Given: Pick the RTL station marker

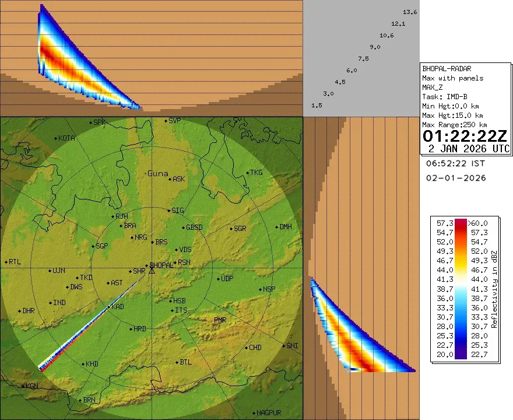Looking at the screenshot, I should coord(6,262).
